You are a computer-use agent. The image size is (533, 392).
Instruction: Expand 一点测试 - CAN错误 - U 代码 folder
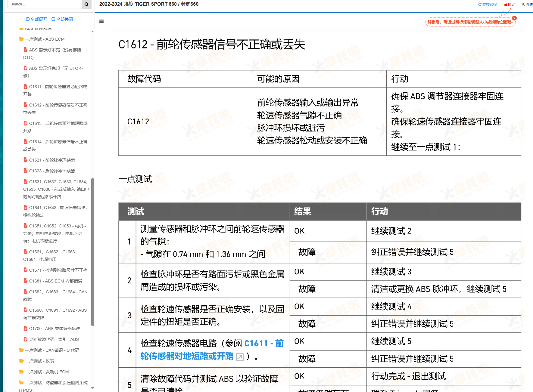(49, 350)
